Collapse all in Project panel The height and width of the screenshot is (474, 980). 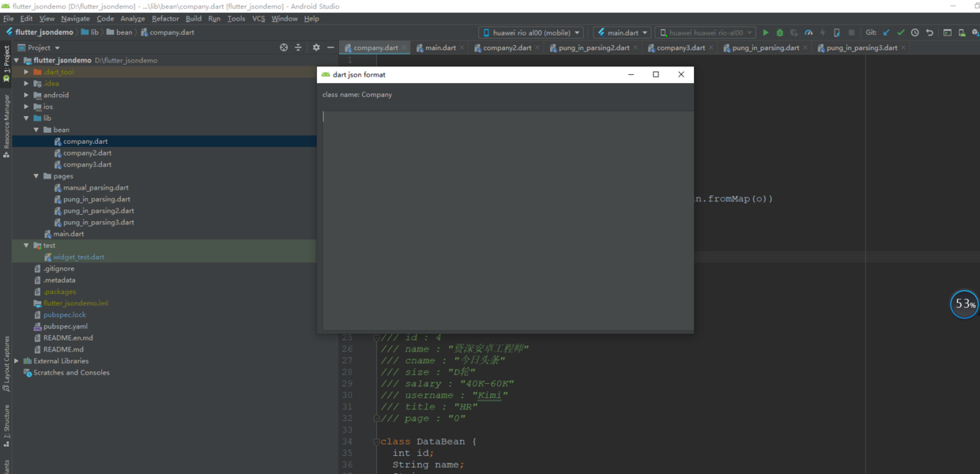(298, 47)
